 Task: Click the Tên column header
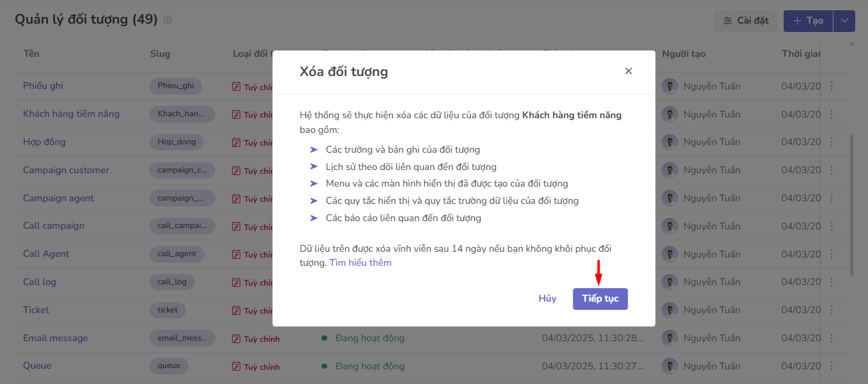pos(31,54)
